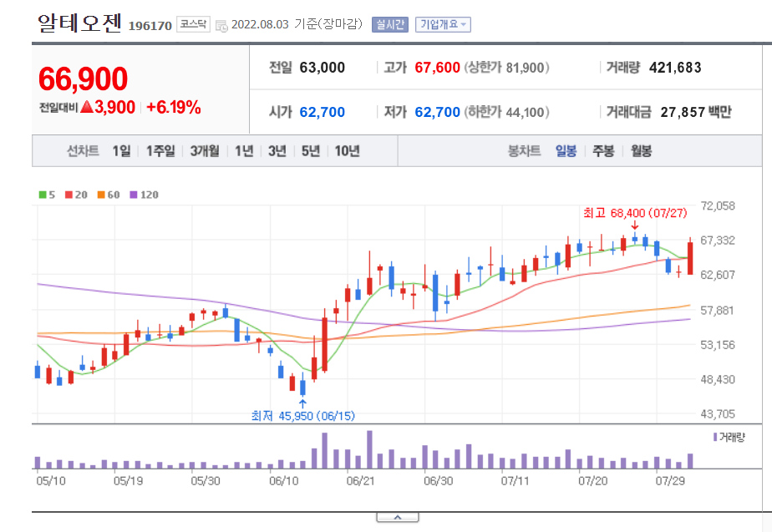This screenshot has width=772, height=532.
Task: Click the calendar clock icon beside the date
Action: click(x=221, y=26)
